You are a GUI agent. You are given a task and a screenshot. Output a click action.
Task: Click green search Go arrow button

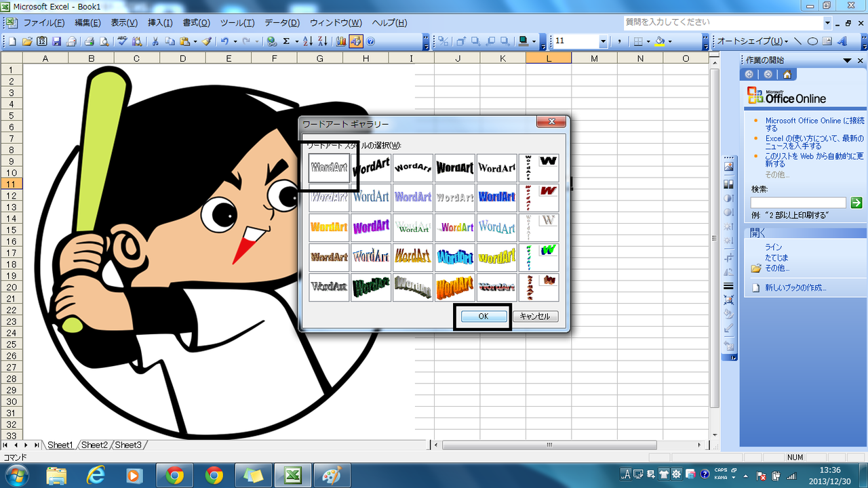pyautogui.click(x=856, y=203)
